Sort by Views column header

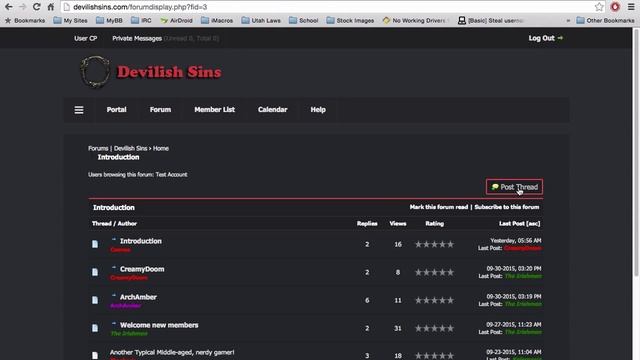point(398,223)
